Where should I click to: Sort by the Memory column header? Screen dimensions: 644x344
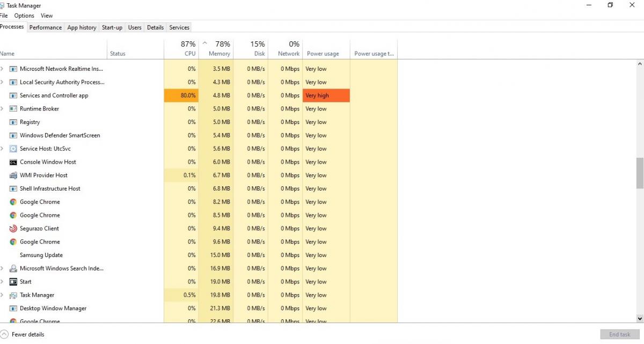216,49
